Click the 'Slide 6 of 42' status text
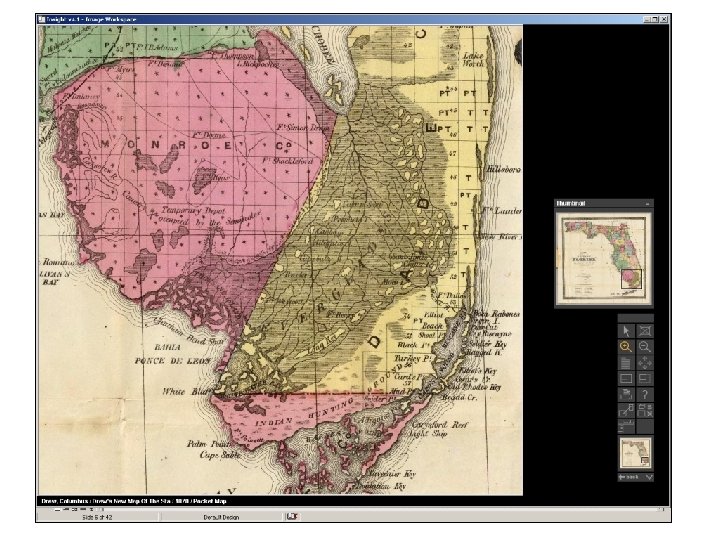This screenshot has height=540, width=720. 97,517
